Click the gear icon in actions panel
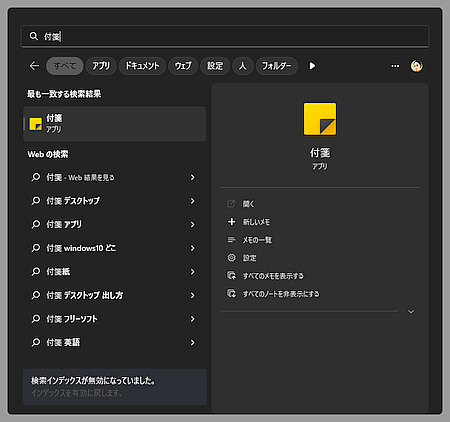 click(x=231, y=258)
